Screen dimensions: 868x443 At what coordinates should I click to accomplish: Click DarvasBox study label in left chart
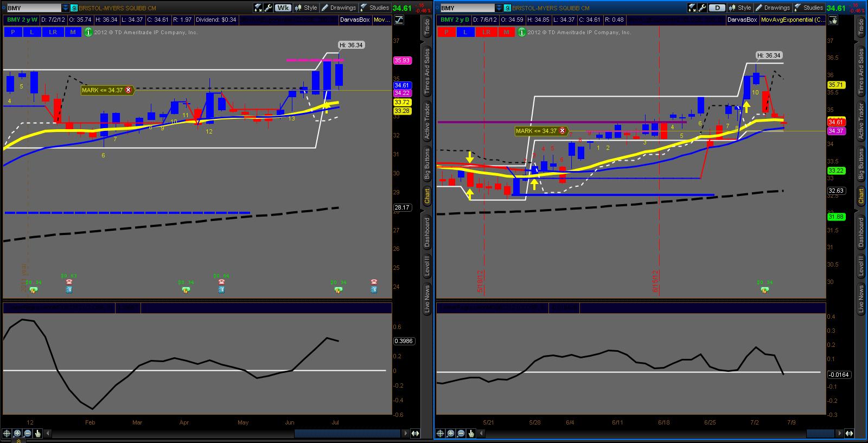click(355, 20)
